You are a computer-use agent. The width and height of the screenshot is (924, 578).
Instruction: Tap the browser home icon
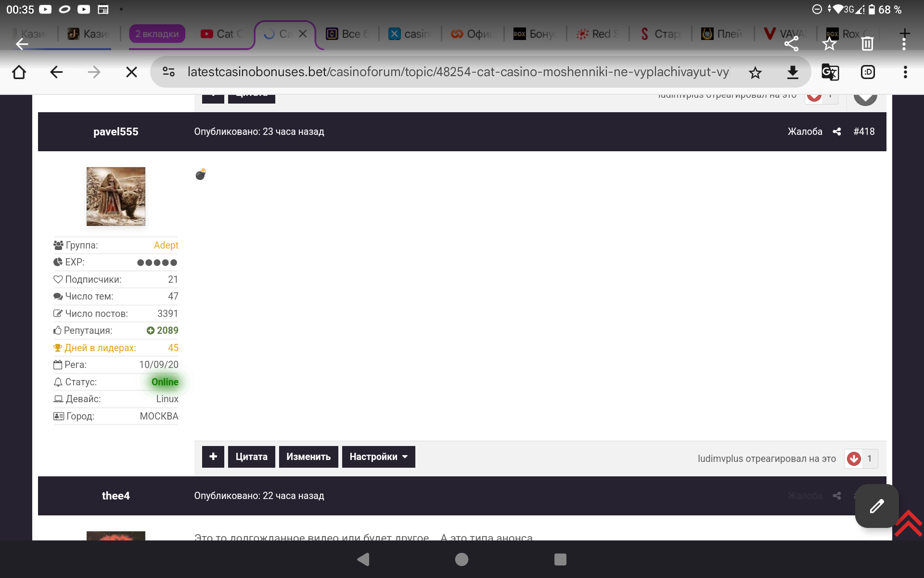(x=19, y=72)
